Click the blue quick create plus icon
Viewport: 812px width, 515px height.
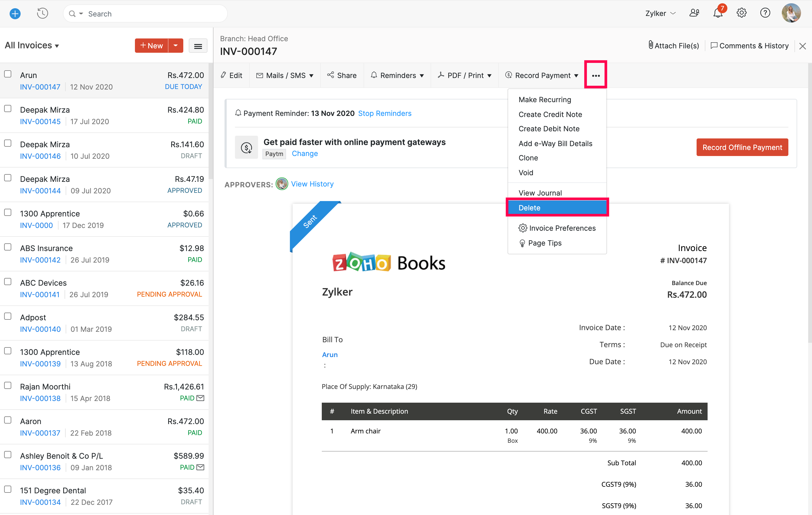pyautogui.click(x=15, y=13)
